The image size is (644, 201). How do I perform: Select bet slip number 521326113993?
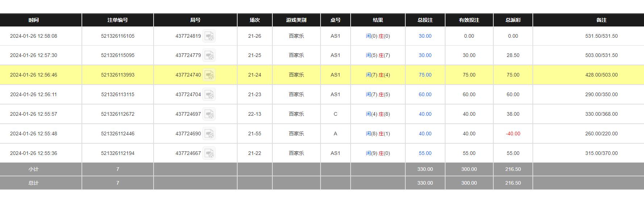(118, 75)
